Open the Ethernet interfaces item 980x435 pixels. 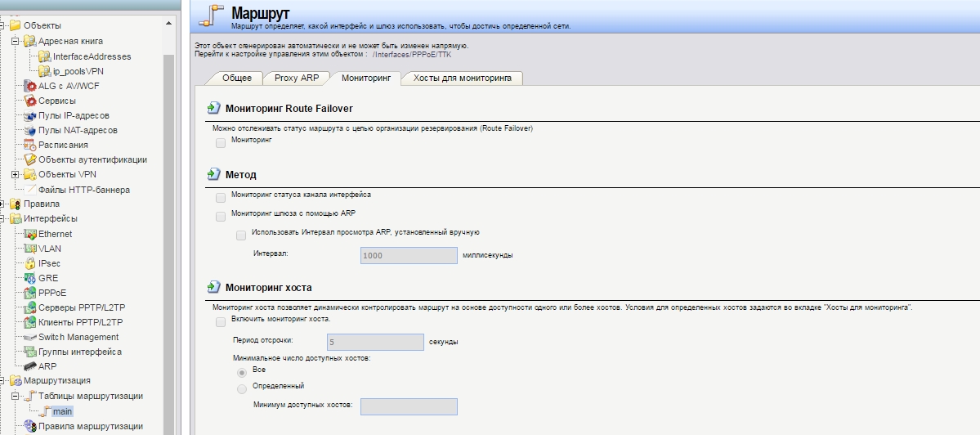[55, 234]
